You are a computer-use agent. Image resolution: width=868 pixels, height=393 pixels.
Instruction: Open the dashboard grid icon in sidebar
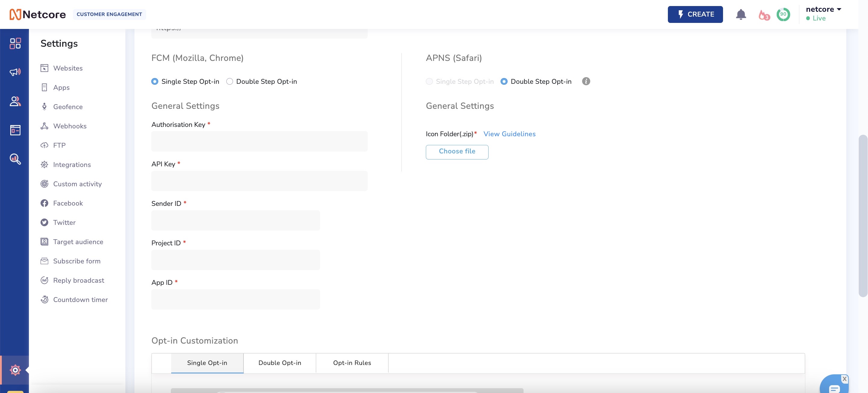coord(15,43)
